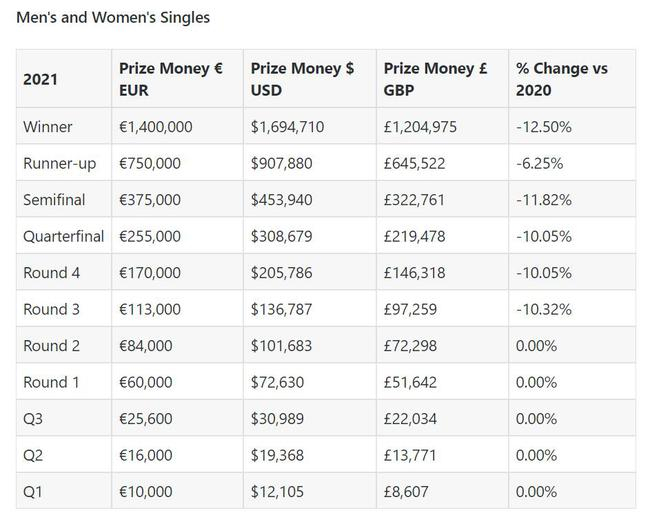Click the €1,400,000 winner prize cell
650x526 pixels.
click(x=156, y=127)
